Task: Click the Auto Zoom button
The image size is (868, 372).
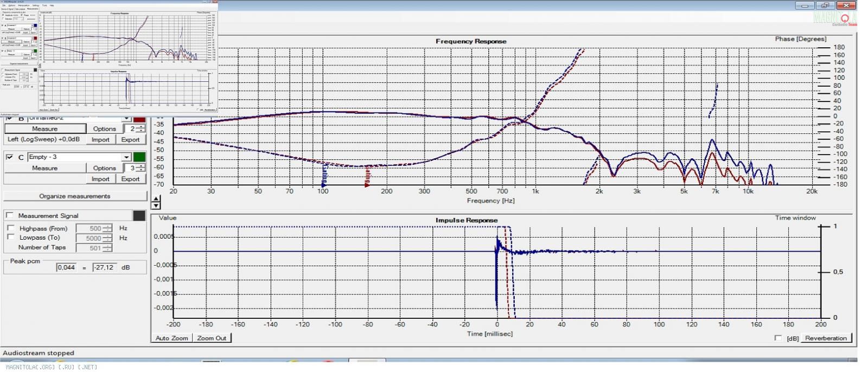Action: [172, 338]
